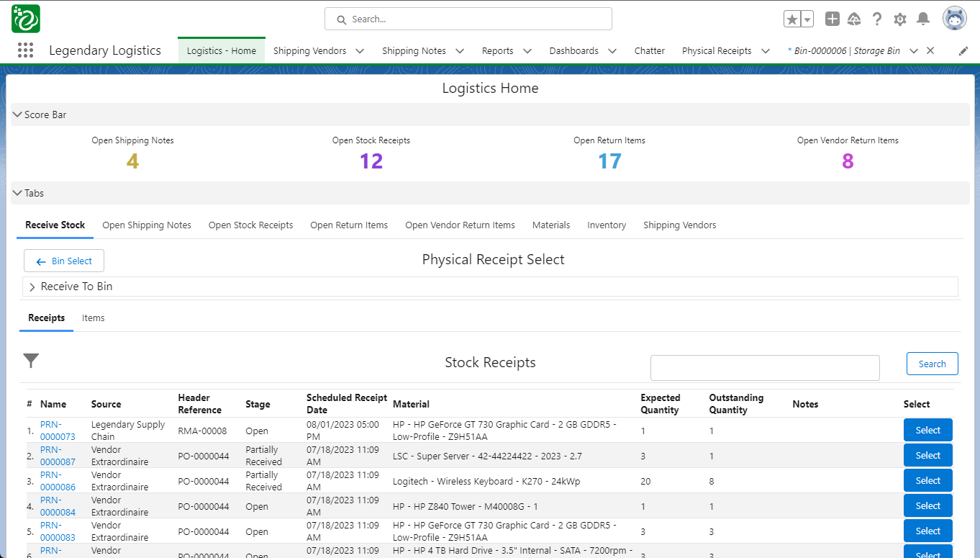
Task: Expand the Receive To Bin section
Action: click(x=32, y=287)
